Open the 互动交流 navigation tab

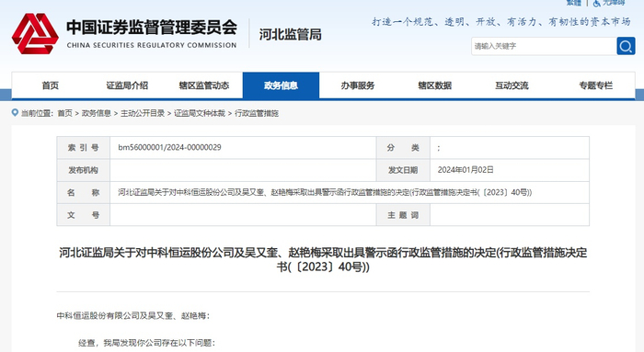pyautogui.click(x=512, y=85)
